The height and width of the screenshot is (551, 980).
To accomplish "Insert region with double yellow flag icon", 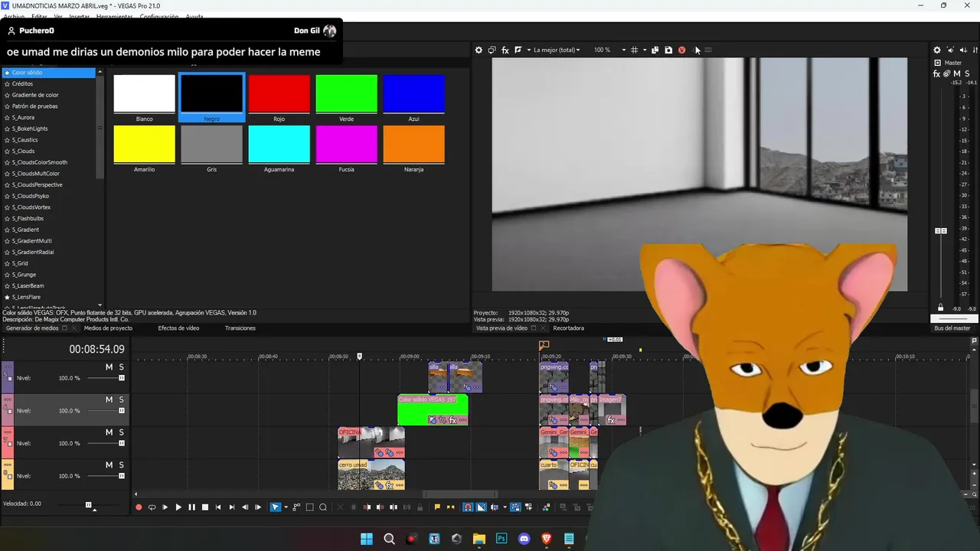I will tap(450, 507).
